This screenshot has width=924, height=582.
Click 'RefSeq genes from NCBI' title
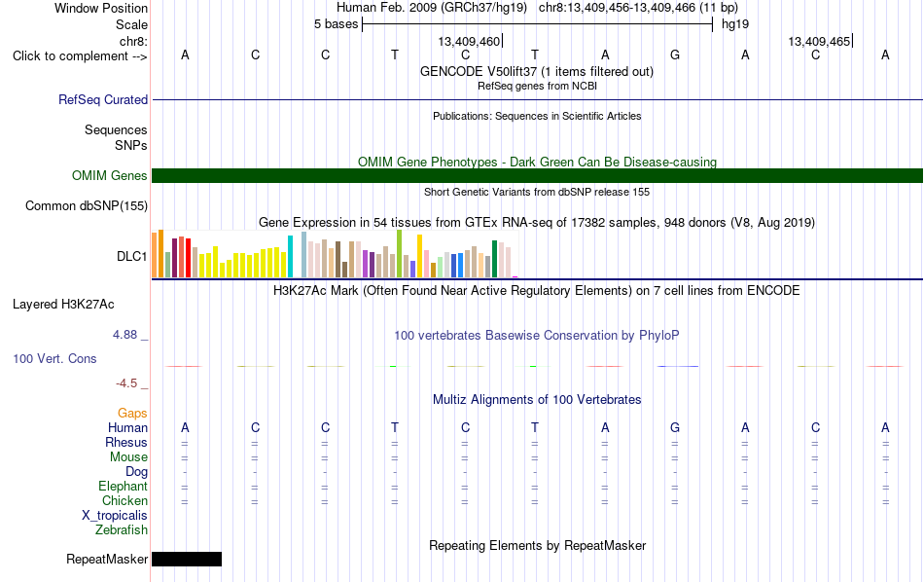[x=537, y=86]
